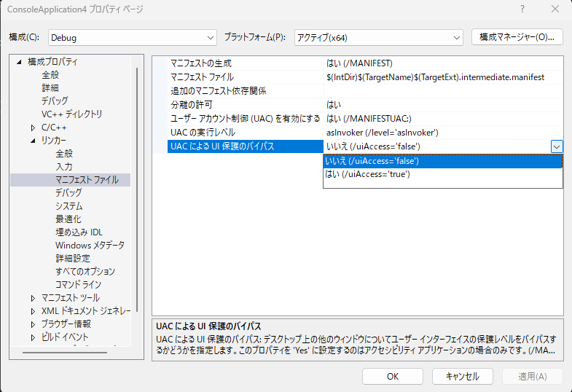Open the UAC UI保護のバイパス dropdown arrow

[556, 146]
